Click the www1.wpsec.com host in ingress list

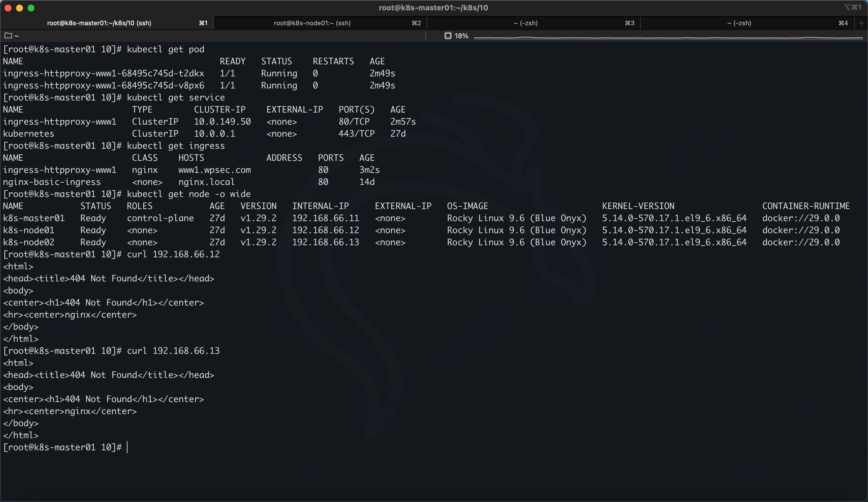[214, 170]
